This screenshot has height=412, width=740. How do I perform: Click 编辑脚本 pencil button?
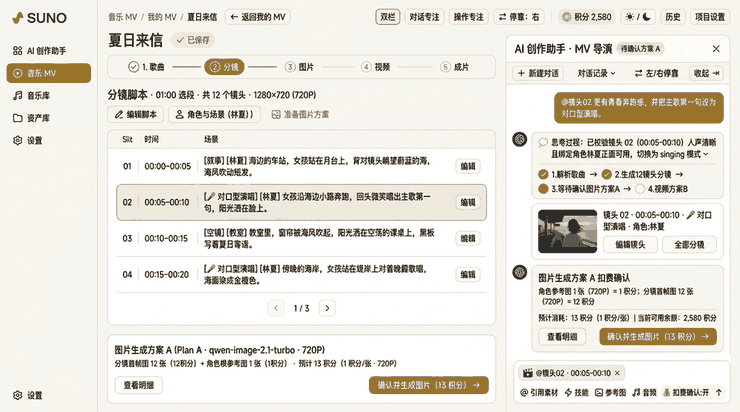pyautogui.click(x=136, y=114)
